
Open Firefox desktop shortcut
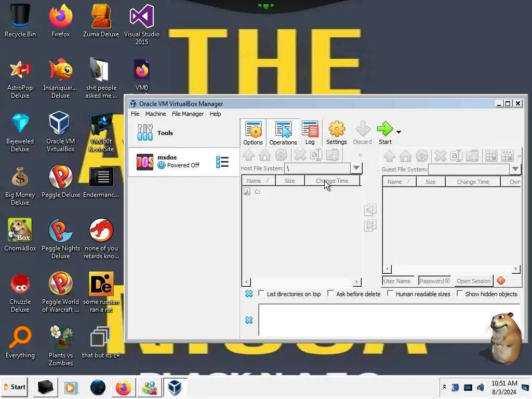click(x=60, y=21)
